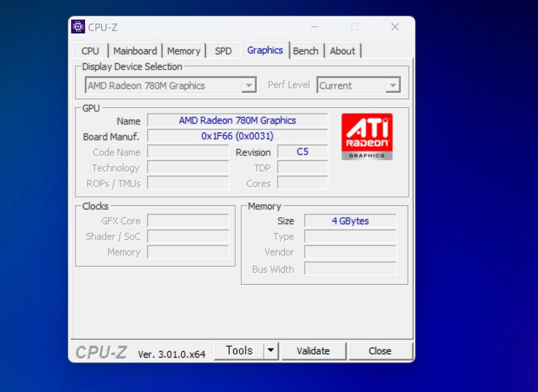Viewport: 538px width, 392px height.
Task: Click the version text Ver. 3.01.0.x64
Action: click(171, 354)
